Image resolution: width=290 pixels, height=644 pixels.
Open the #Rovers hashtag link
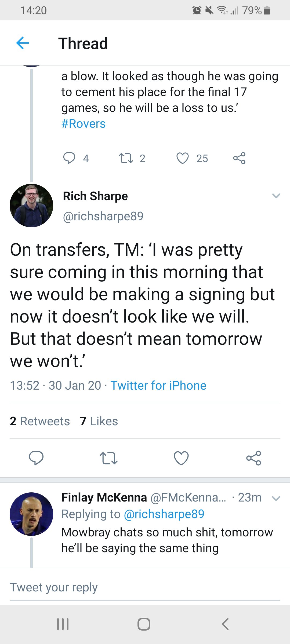pyautogui.click(x=84, y=124)
